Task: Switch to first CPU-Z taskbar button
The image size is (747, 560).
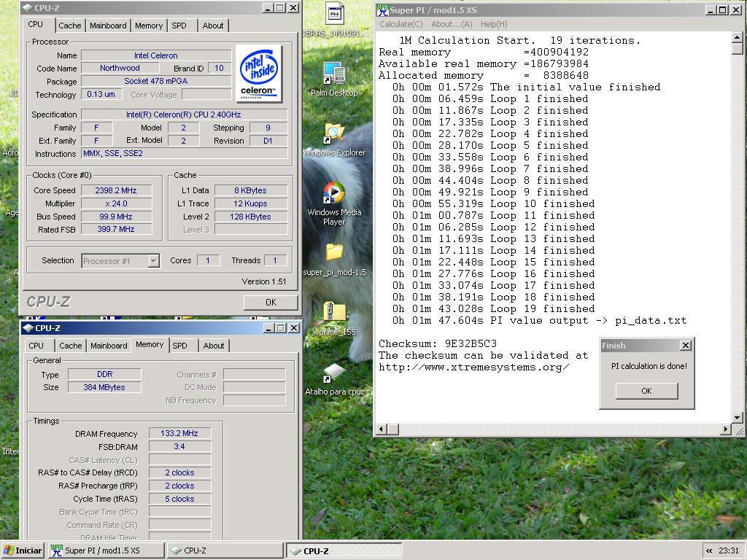Action: click(225, 551)
